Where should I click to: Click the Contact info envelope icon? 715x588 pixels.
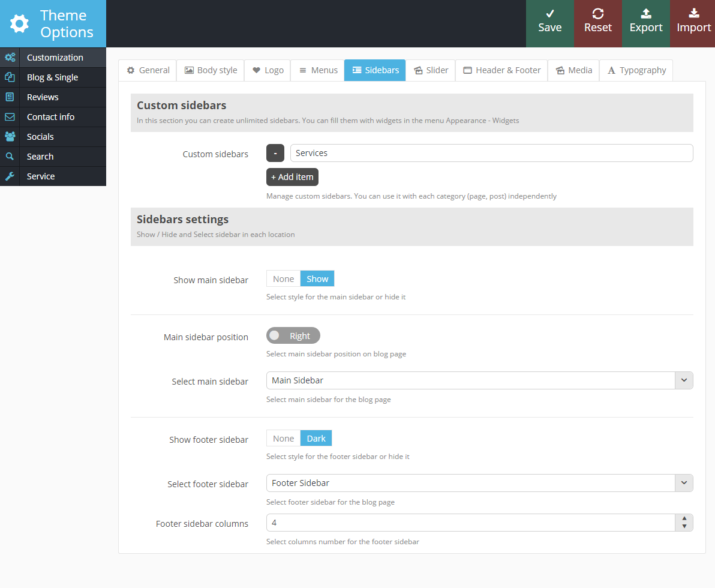(x=10, y=117)
